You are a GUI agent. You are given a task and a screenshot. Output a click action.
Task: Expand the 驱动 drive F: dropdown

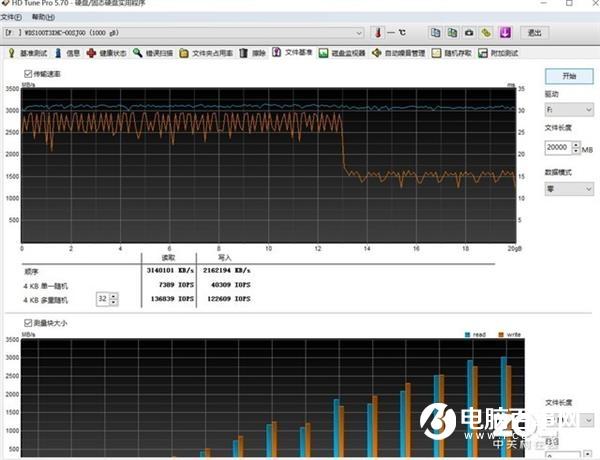pyautogui.click(x=569, y=110)
